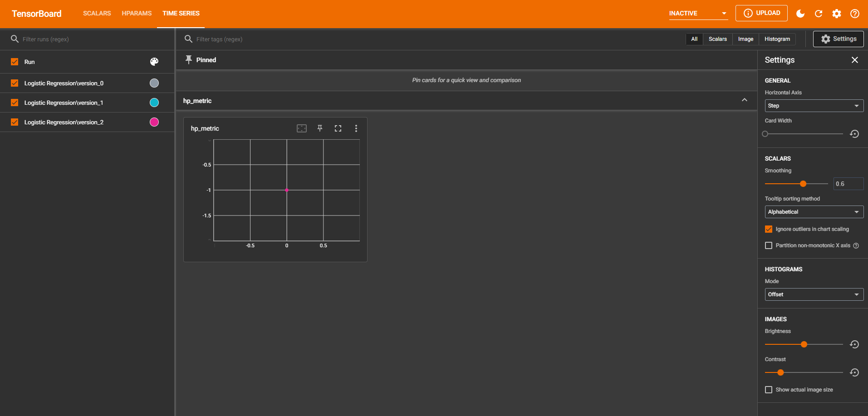Uncheck Logistic Regression\version_0 run

[15, 83]
